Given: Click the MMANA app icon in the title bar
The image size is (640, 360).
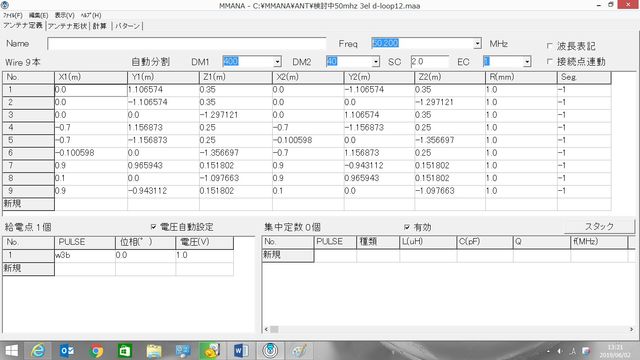Looking at the screenshot, I should point(5,5).
